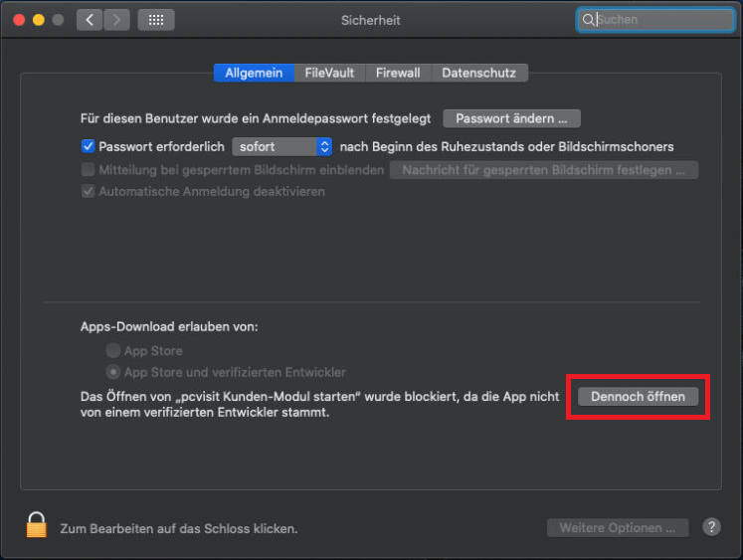Click the 'Passwort ändern ...' button

tap(511, 118)
